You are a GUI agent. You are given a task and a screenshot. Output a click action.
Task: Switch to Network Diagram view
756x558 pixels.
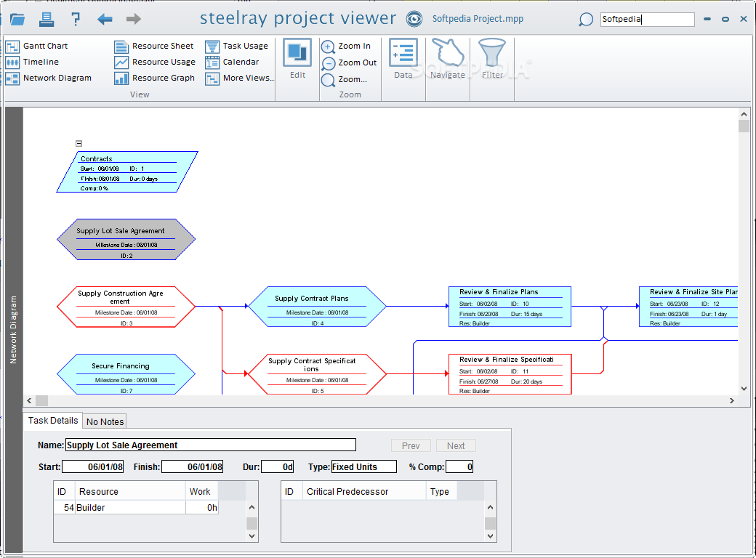tap(48, 78)
